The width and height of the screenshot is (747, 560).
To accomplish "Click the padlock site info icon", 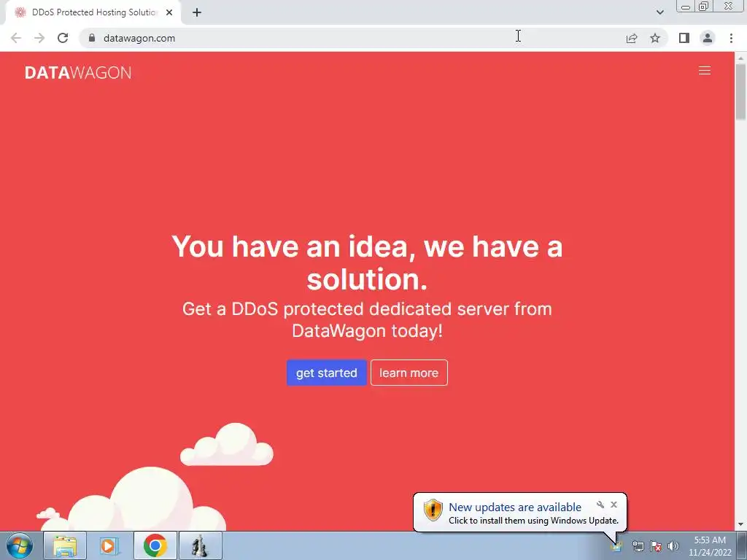I will click(x=92, y=38).
